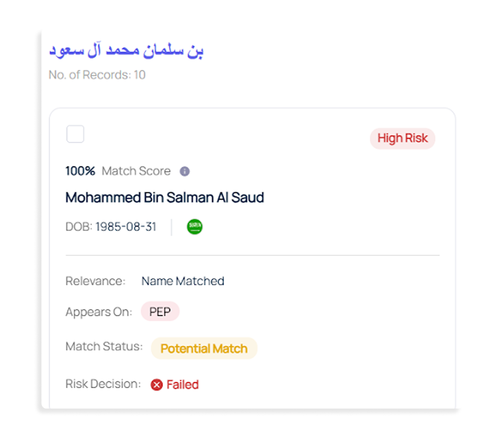Viewport: 504px width, 436px height.
Task: Select the PEP tag
Action: 160,312
